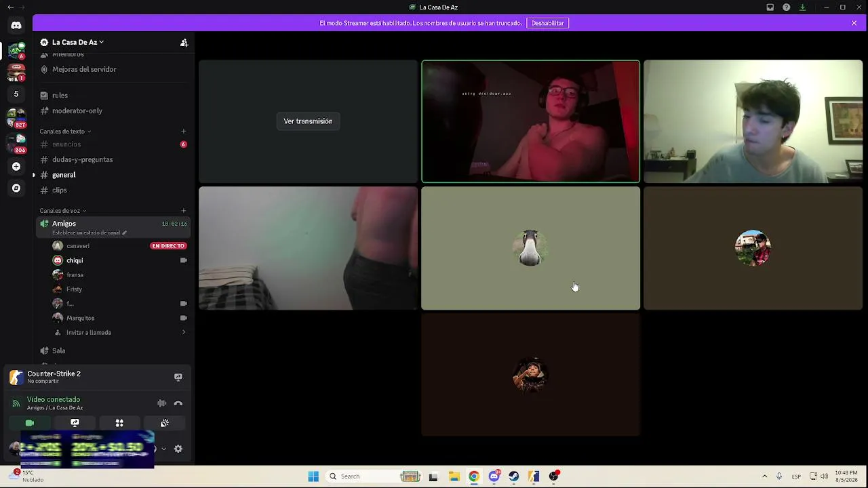Screen dimensions: 868x488
Task: Select the red-lit webcam video tile
Action: click(x=530, y=122)
